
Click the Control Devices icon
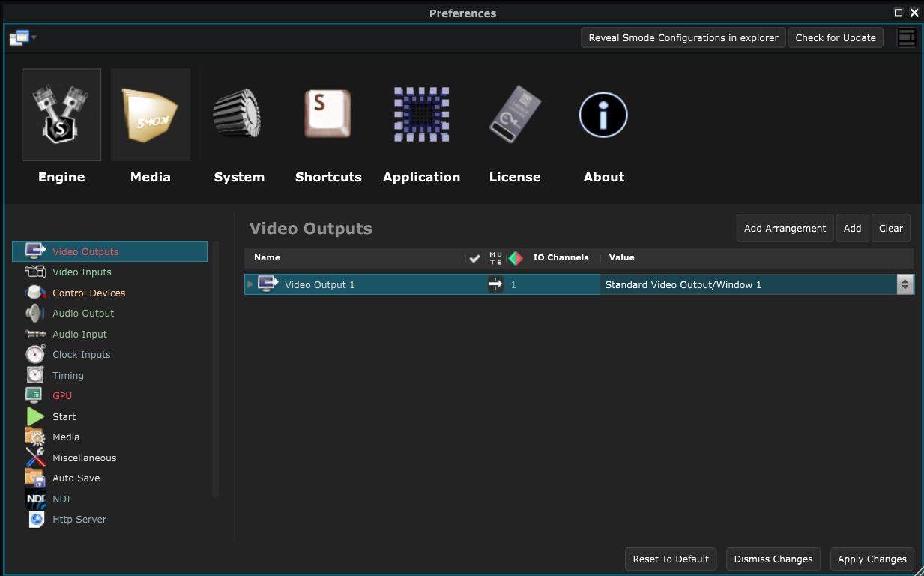pos(35,292)
